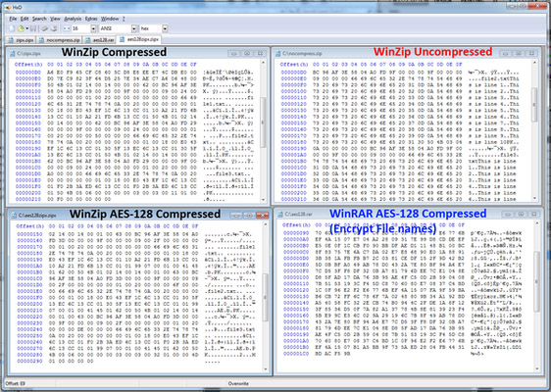Viewport: 551px width, 392px height.
Task: Open the Analysis menu
Action: tap(73, 19)
